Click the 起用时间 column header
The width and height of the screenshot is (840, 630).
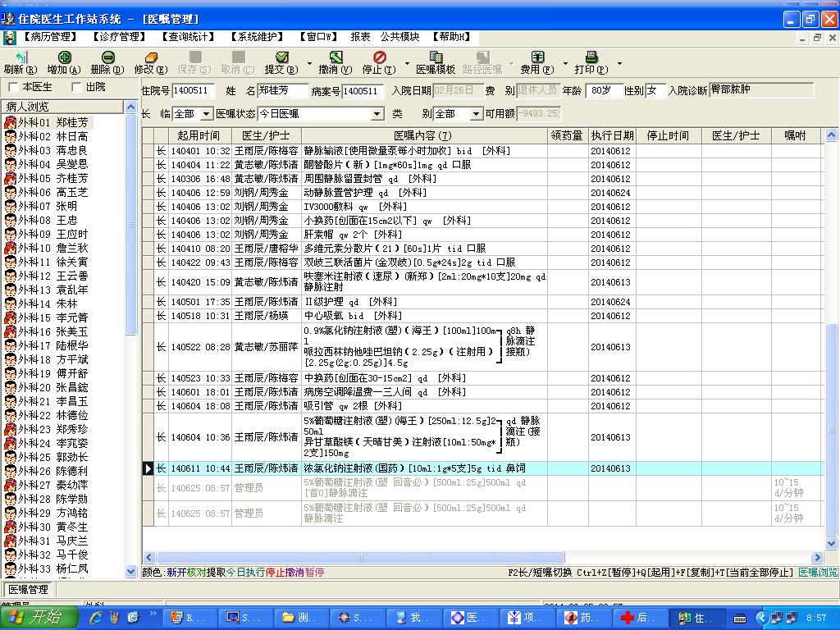200,135
